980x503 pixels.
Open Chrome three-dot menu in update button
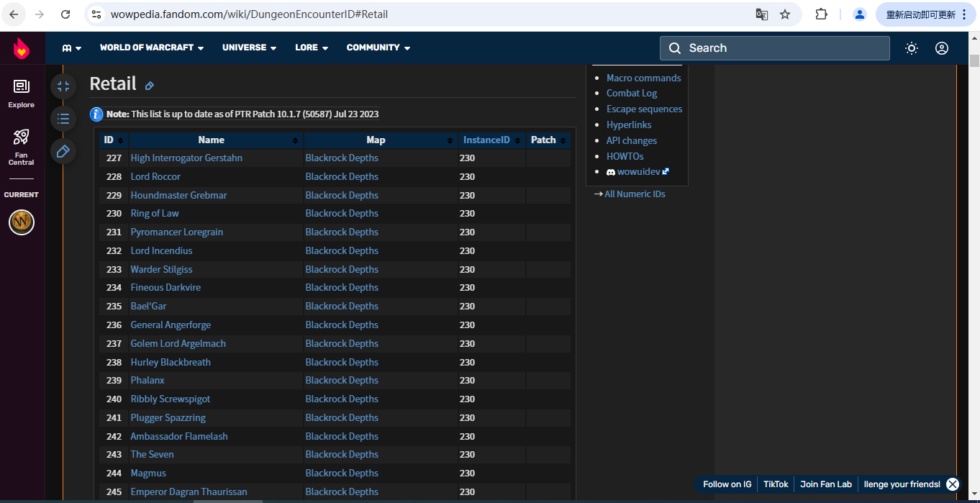(x=964, y=14)
